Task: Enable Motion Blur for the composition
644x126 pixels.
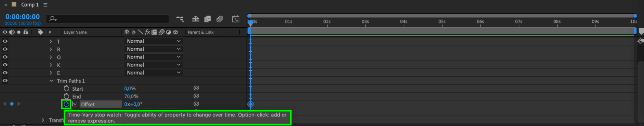Action: click(220, 19)
